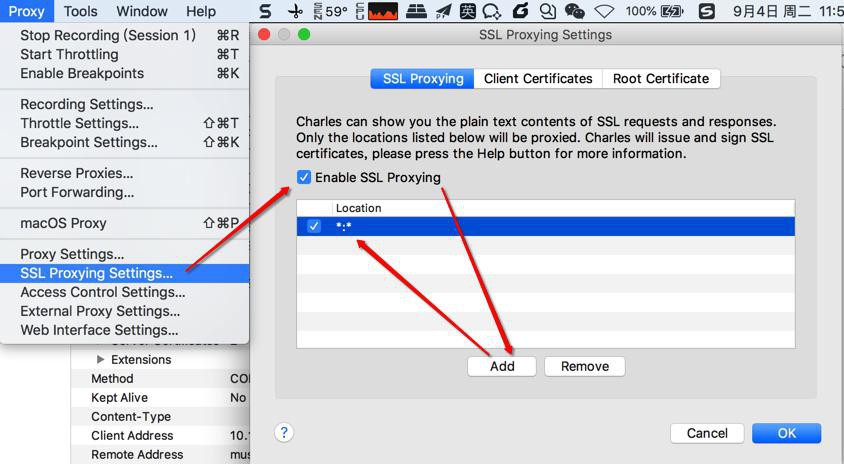
Task: Open the Proxy menu
Action: 26,11
